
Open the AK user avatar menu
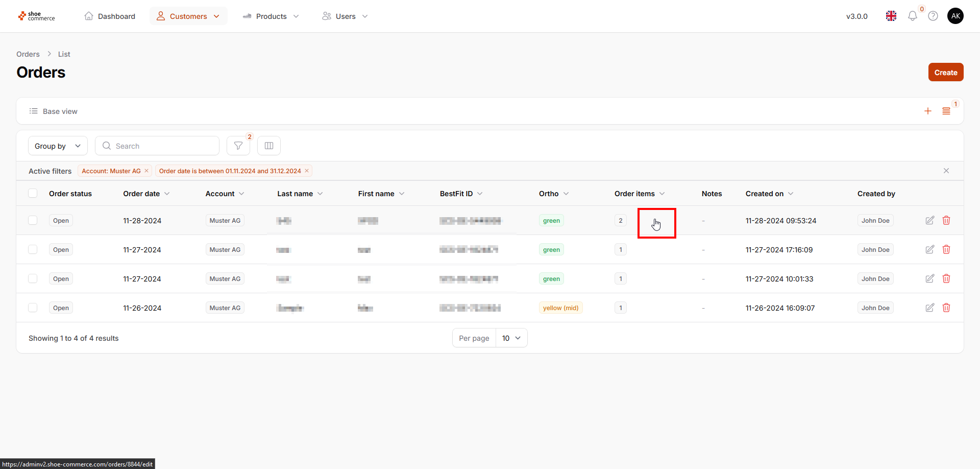955,16
